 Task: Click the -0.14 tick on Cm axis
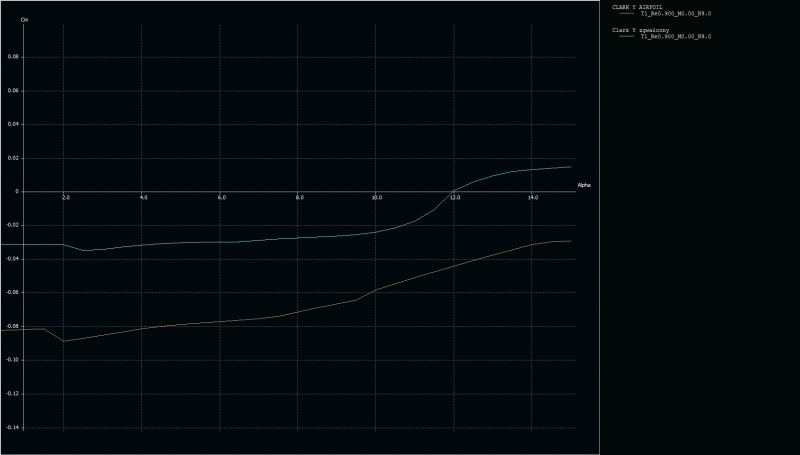[x=12, y=427]
